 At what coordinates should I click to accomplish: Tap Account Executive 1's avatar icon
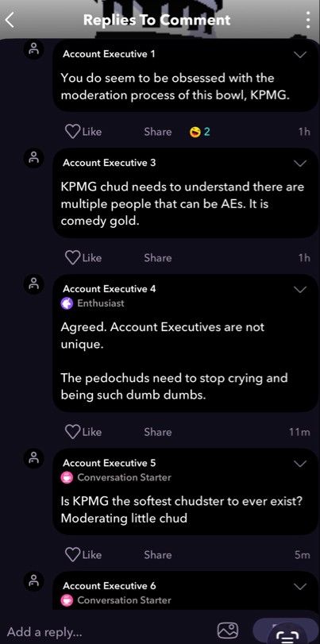click(x=34, y=49)
